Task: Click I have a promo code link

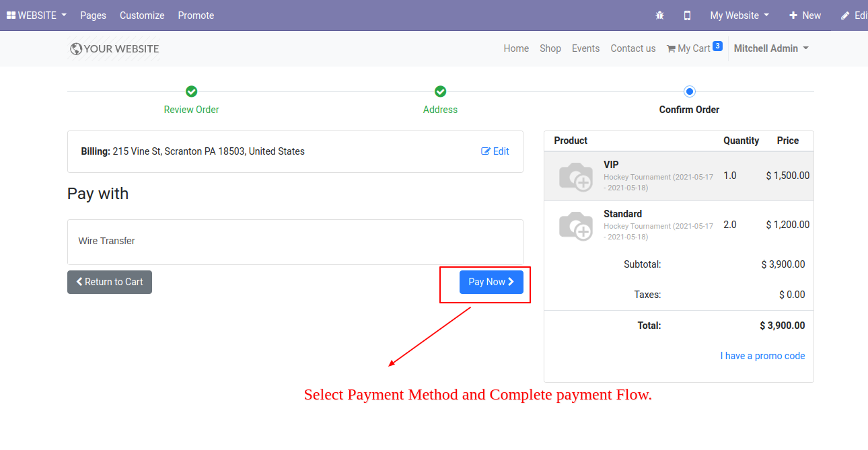Action: click(762, 356)
